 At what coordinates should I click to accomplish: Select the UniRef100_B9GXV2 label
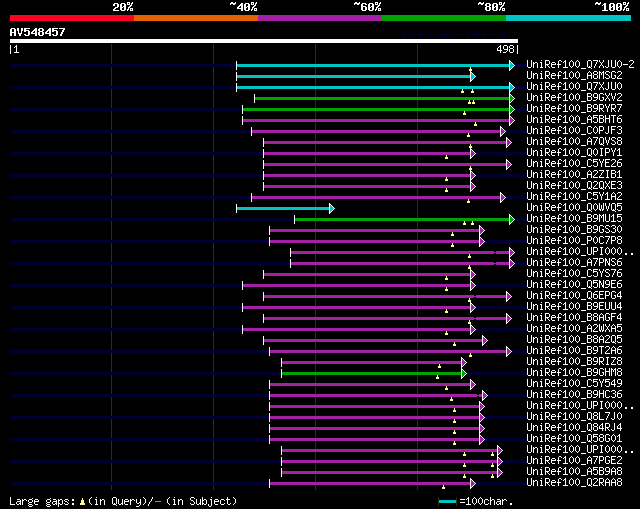click(x=574, y=98)
